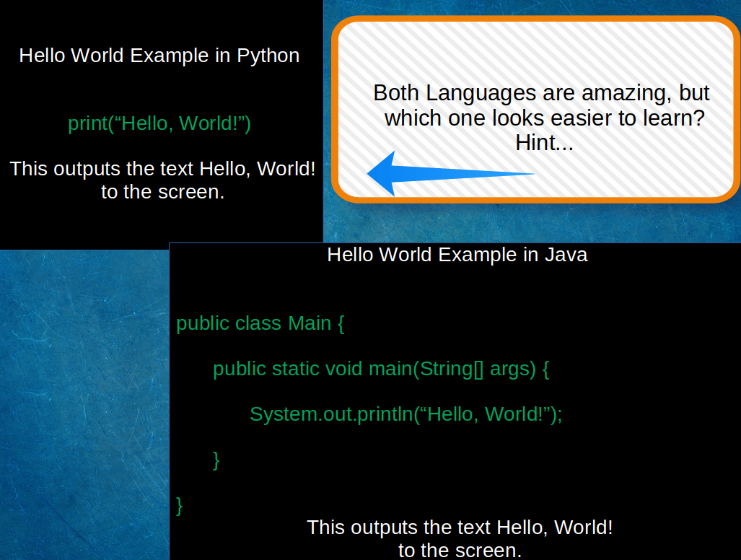741x560 pixels.
Task: Select 'public static void main(String[] args) {' line
Action: [x=382, y=369]
